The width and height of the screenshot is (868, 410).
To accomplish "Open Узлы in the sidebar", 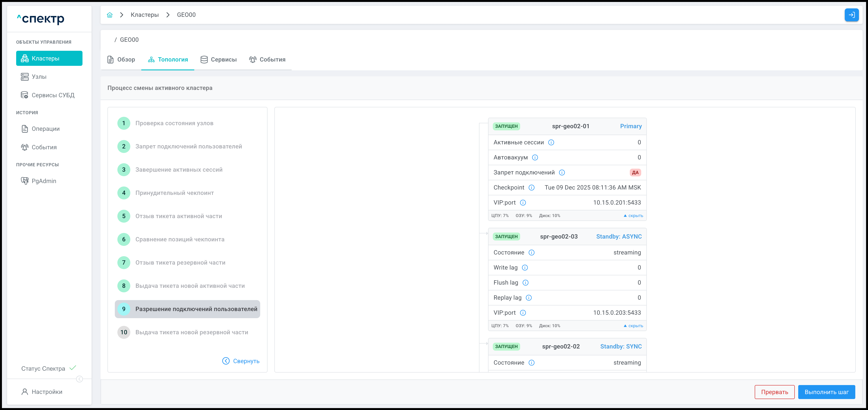I will tap(39, 77).
